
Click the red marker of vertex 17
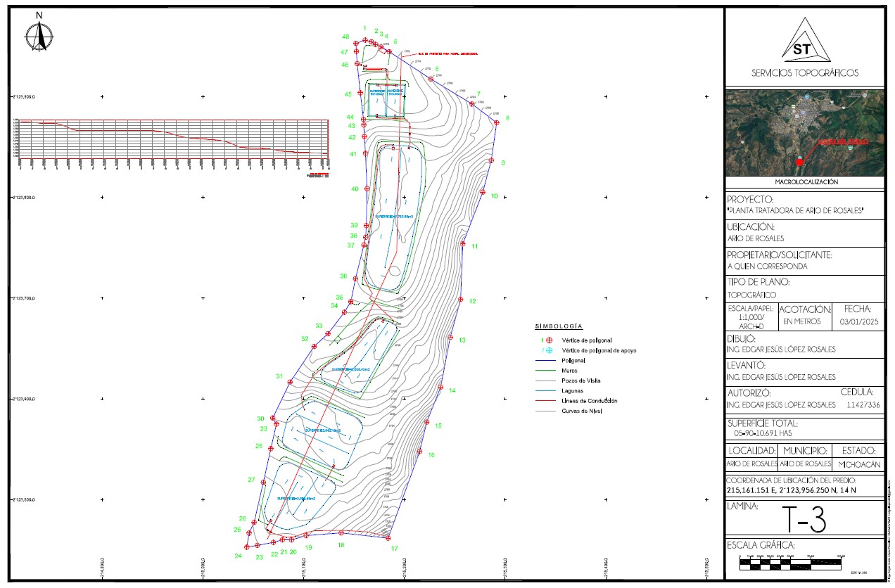point(388,537)
